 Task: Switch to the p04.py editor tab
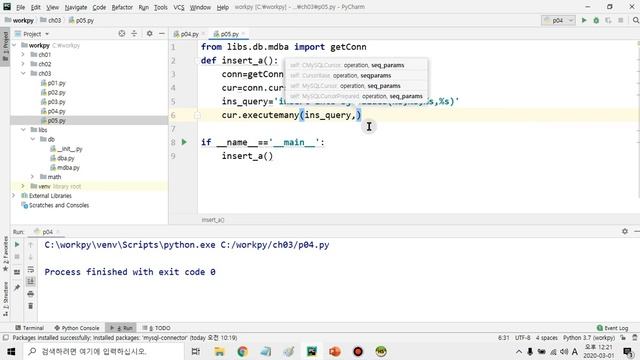tap(189, 34)
